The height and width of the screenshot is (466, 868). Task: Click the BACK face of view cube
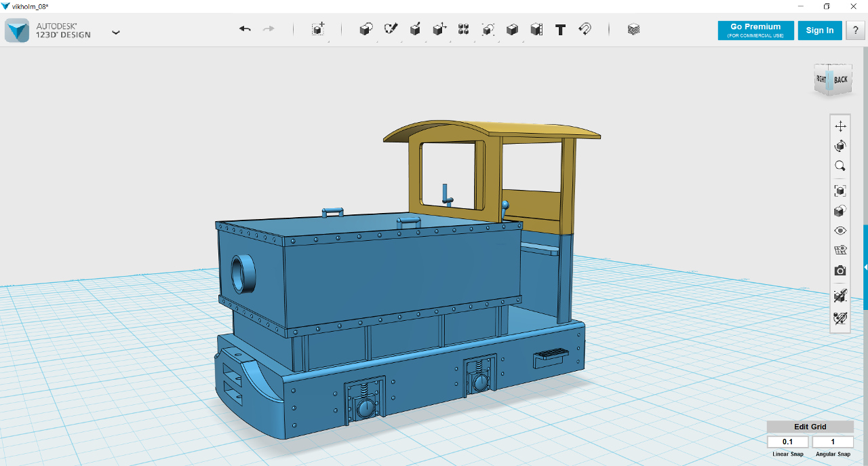click(840, 79)
